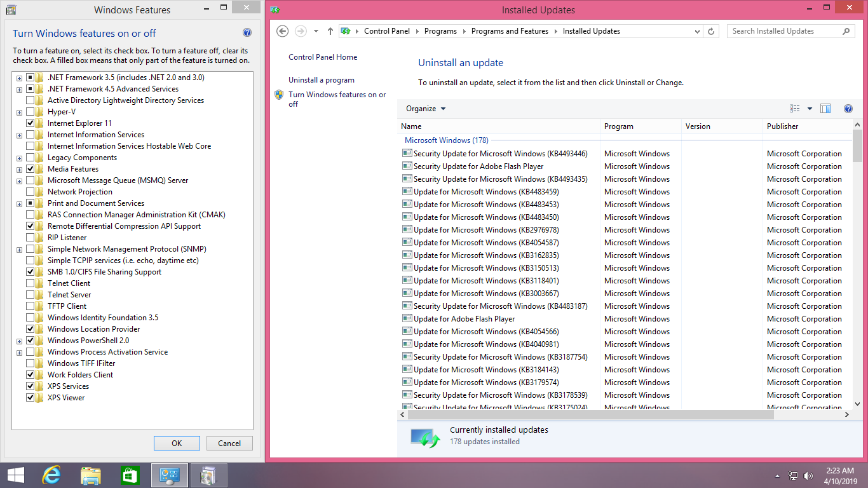Click icon of update KB4493446
This screenshot has width=868, height=488.
point(407,153)
